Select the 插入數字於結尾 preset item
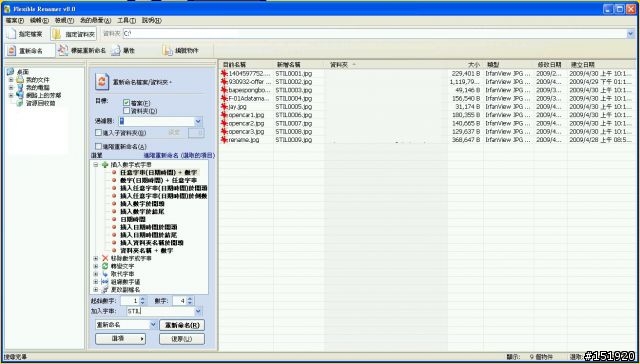Viewport: 640px width, 364px height. tap(142, 211)
